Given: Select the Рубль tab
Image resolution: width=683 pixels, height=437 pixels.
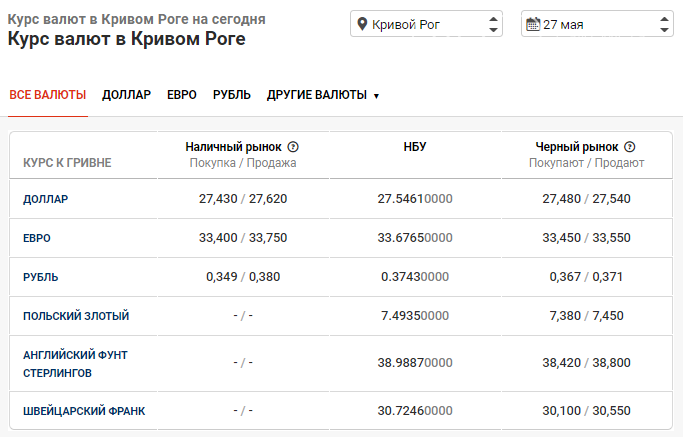Looking at the screenshot, I should click(232, 95).
